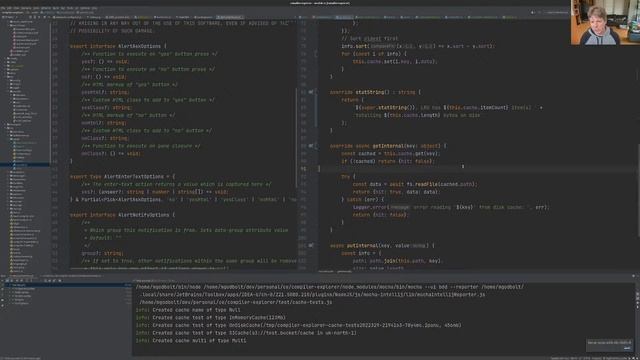Click console line mentioning InMemoryCache(123Mb)
Screen dimensions: 640x360
(x=211, y=318)
